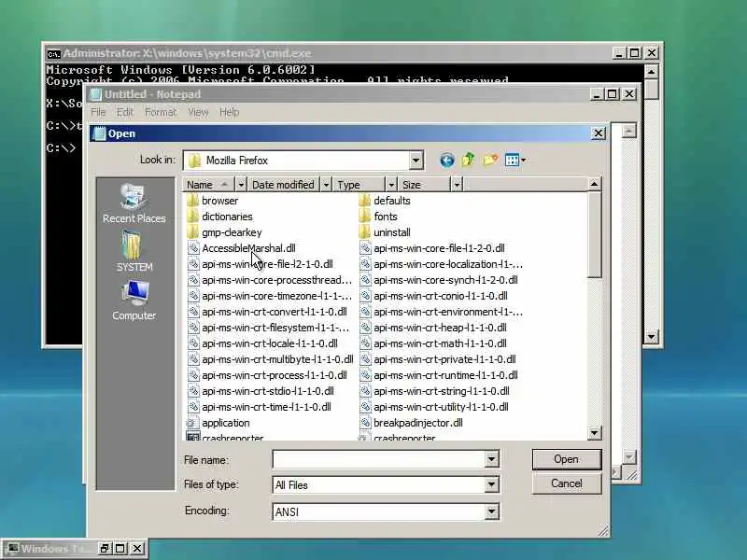Select api-ms-win-crt-heap-l1-1-0.dll
The height and width of the screenshot is (560, 747).
pos(432,328)
